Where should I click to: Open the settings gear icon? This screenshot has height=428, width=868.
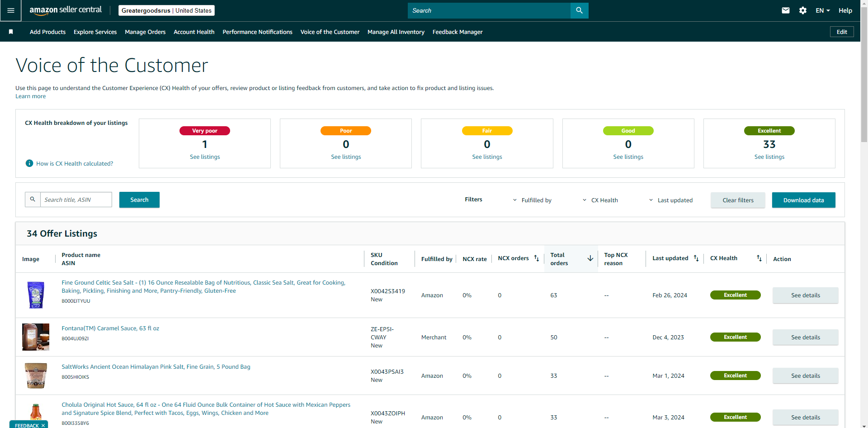tap(803, 10)
